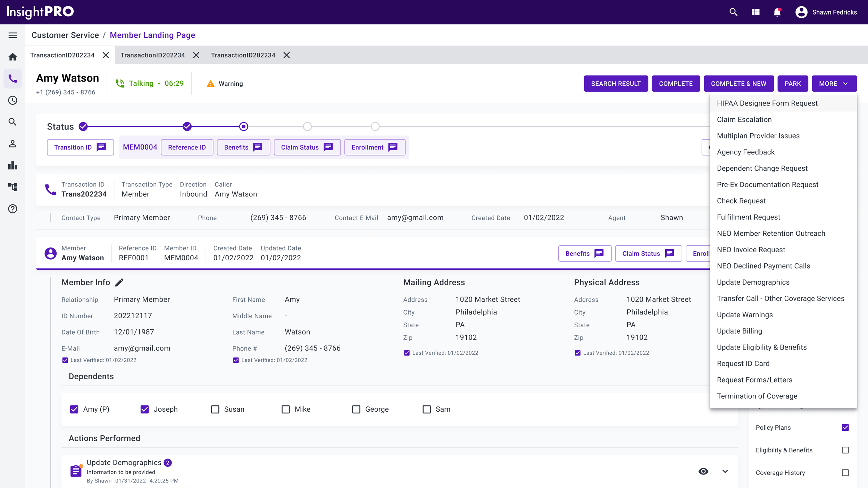Switch to the second TransactionID202234 tab
Viewport: 868px width, 488px height.
click(x=153, y=55)
